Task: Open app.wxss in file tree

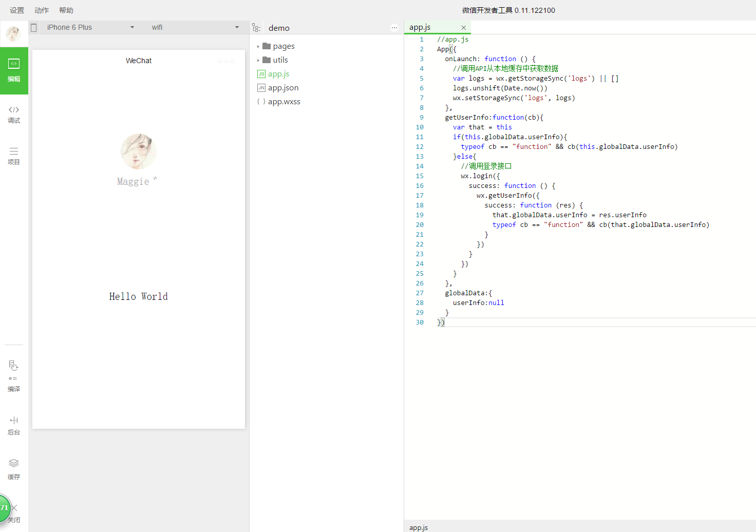Action: pos(284,102)
